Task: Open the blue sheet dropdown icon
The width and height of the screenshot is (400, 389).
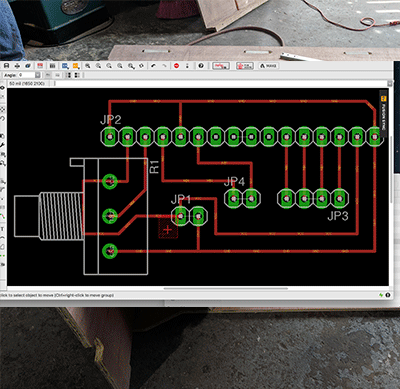Action: tap(65, 66)
